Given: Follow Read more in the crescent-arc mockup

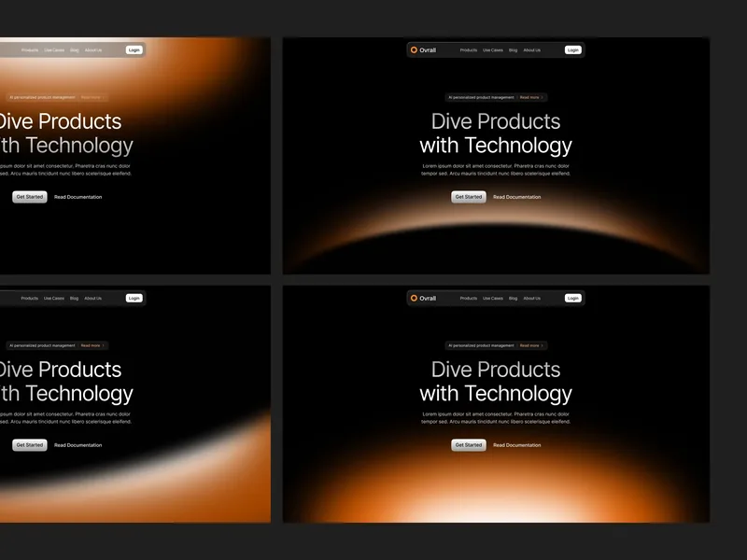Looking at the screenshot, I should pos(531,98).
